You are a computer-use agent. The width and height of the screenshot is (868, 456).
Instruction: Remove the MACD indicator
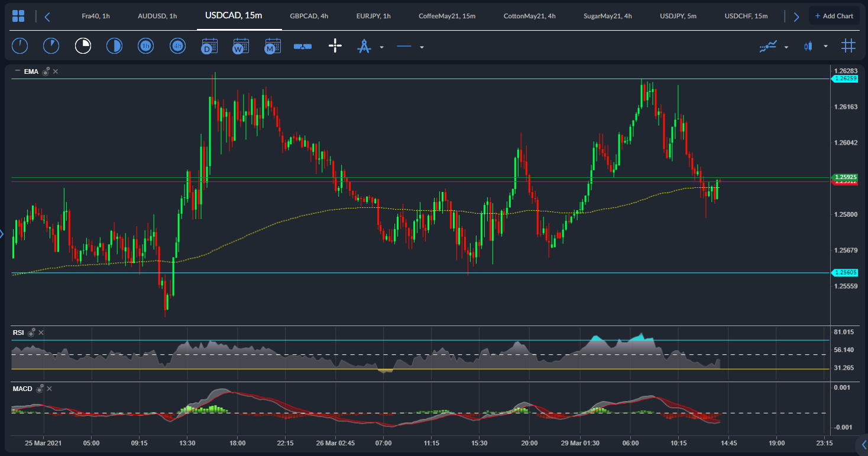click(50, 389)
